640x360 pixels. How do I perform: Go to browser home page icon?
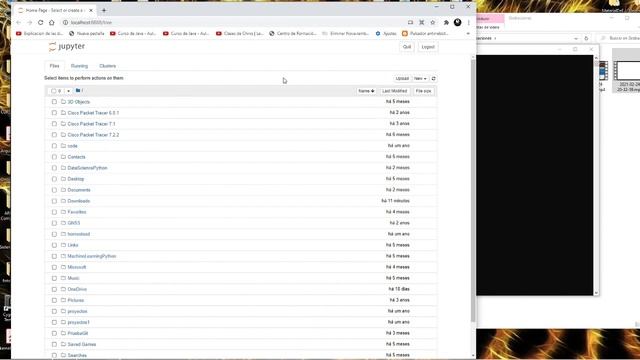51,22
